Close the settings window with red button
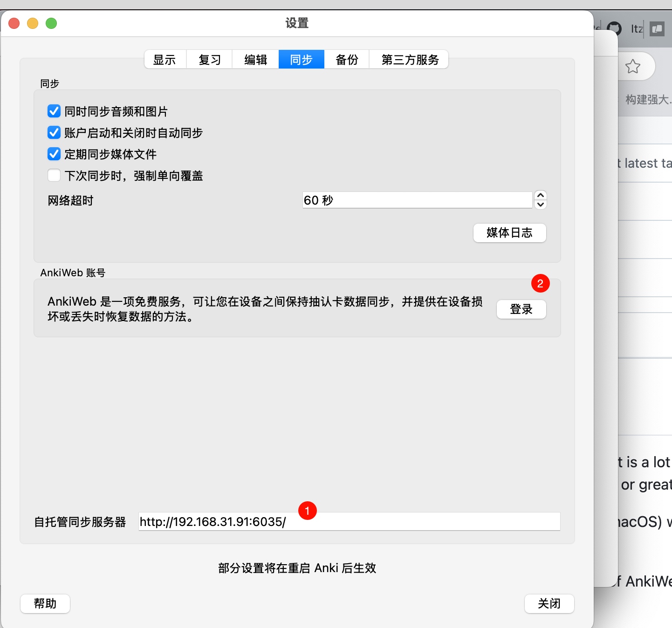 pyautogui.click(x=14, y=23)
